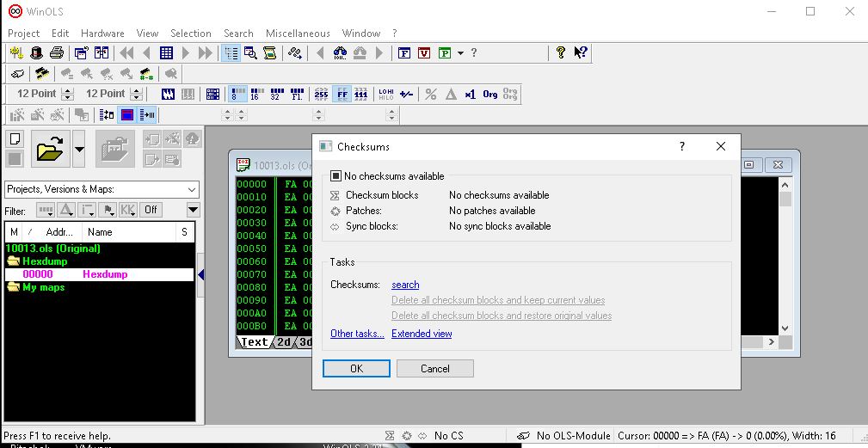Toggle the 8-bit display mode

(x=237, y=94)
